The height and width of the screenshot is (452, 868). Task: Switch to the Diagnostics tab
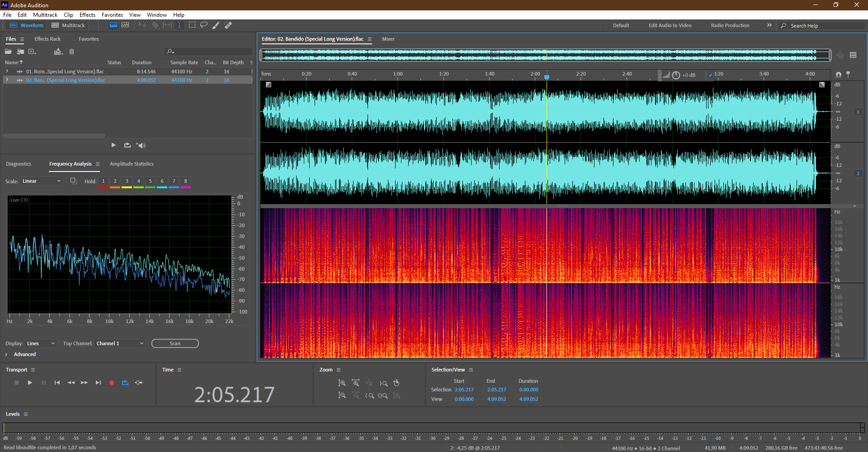coord(19,164)
